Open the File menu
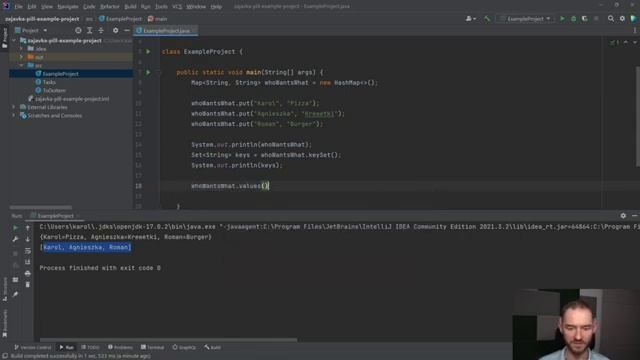640x360 pixels. (19, 7)
